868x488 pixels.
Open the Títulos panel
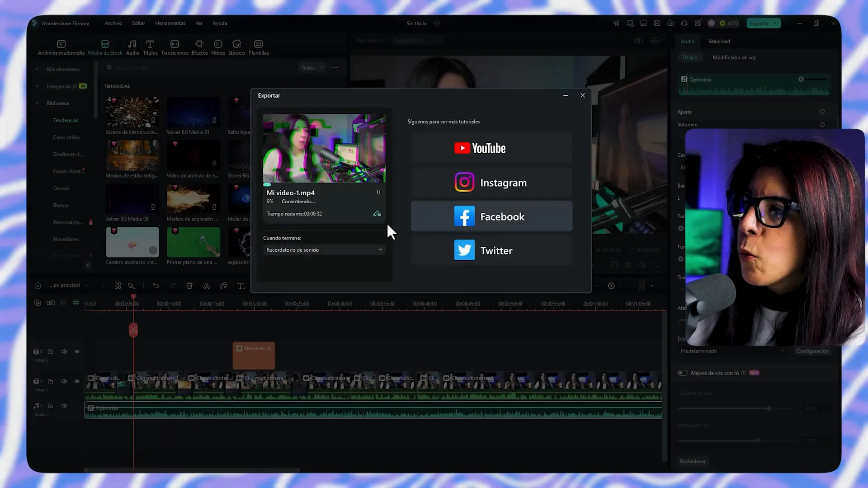tap(150, 47)
